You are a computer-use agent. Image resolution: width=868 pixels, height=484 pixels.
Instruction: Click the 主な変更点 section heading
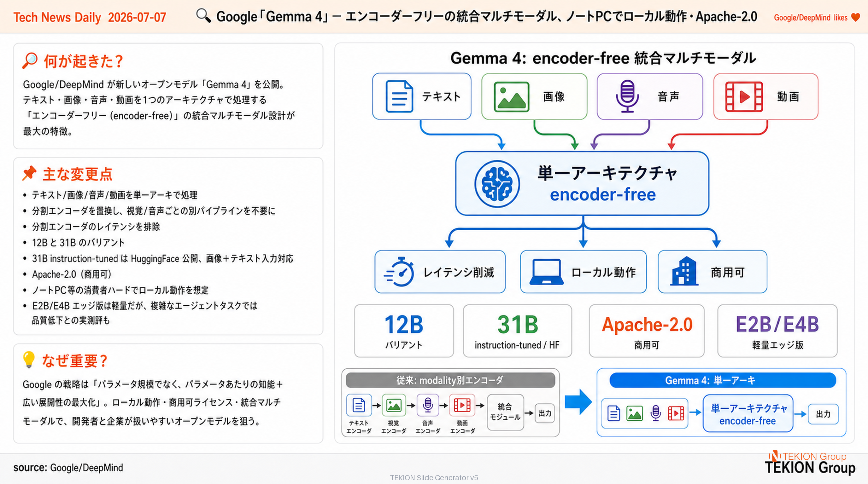pos(78,174)
